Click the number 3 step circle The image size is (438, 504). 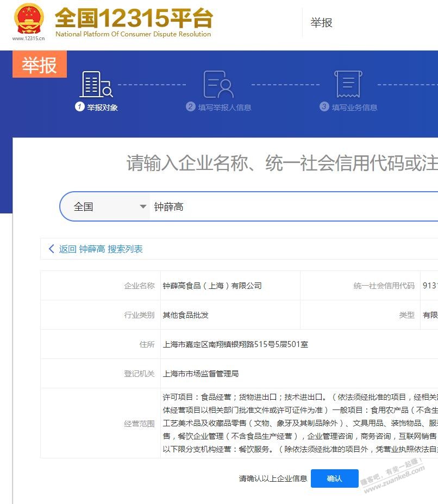coord(324,107)
